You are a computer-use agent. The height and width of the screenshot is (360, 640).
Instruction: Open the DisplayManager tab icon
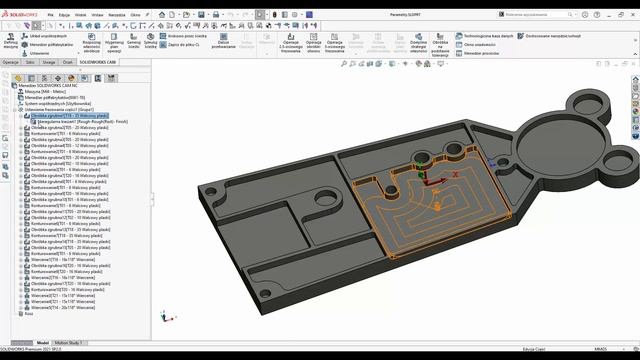click(71, 78)
